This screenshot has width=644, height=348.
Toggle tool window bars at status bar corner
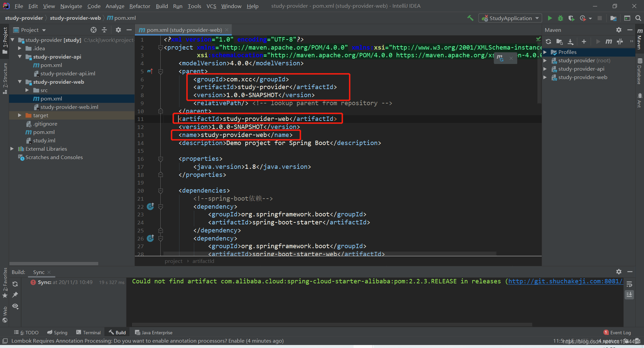pos(5,341)
